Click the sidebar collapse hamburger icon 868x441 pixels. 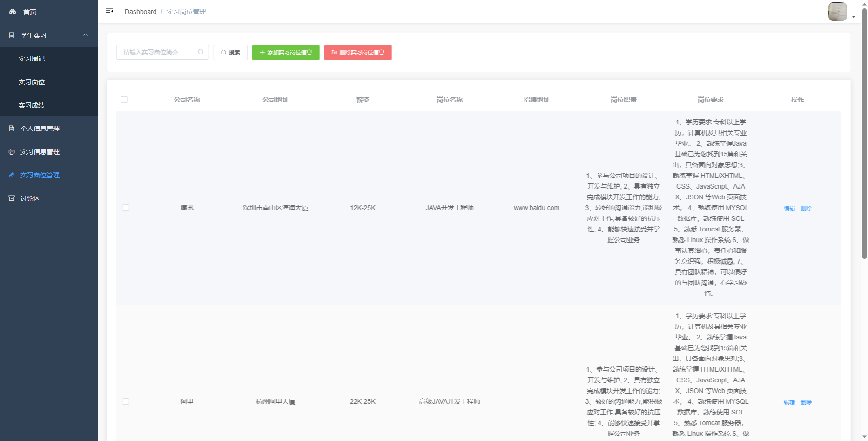109,12
